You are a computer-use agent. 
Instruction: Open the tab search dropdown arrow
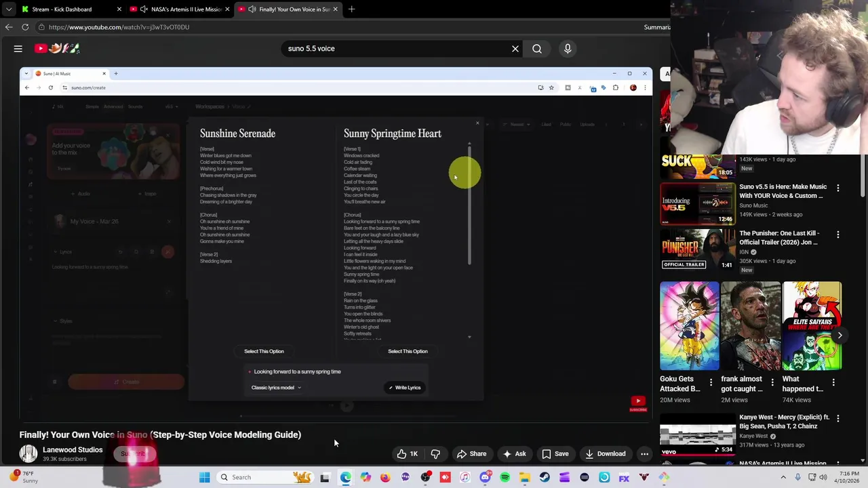click(8, 9)
